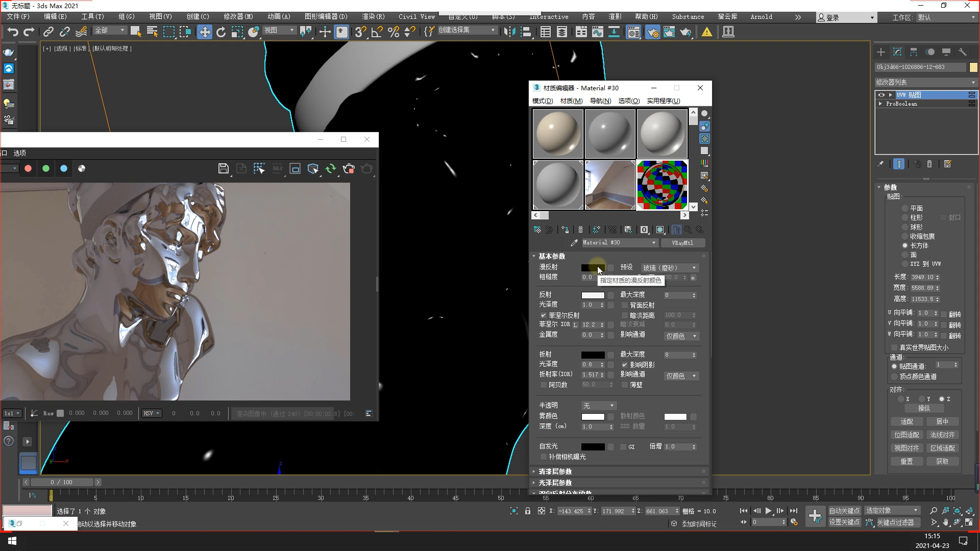Click the Undo icon in main toolbar
Screen dimensions: 980x551
13,32
